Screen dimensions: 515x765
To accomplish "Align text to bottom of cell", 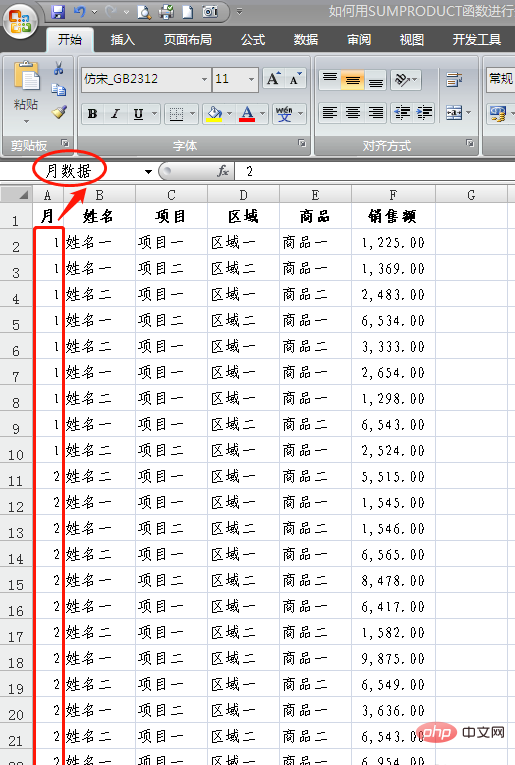I will (375, 80).
